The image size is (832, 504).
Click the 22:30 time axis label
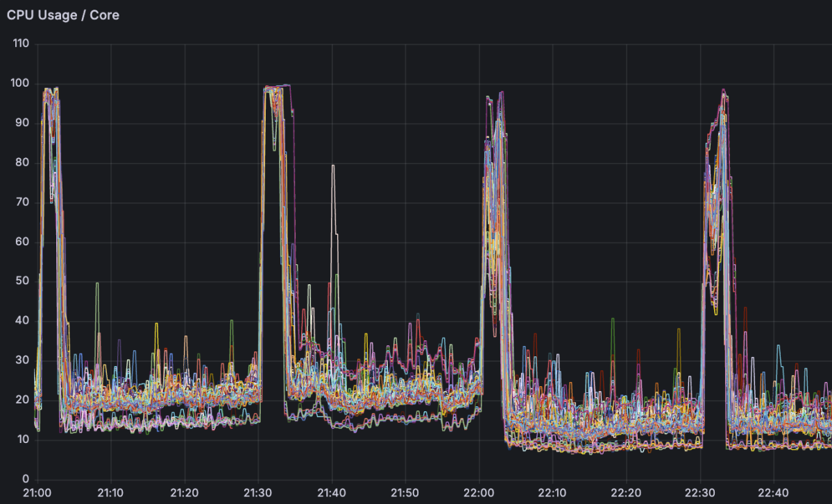click(699, 494)
